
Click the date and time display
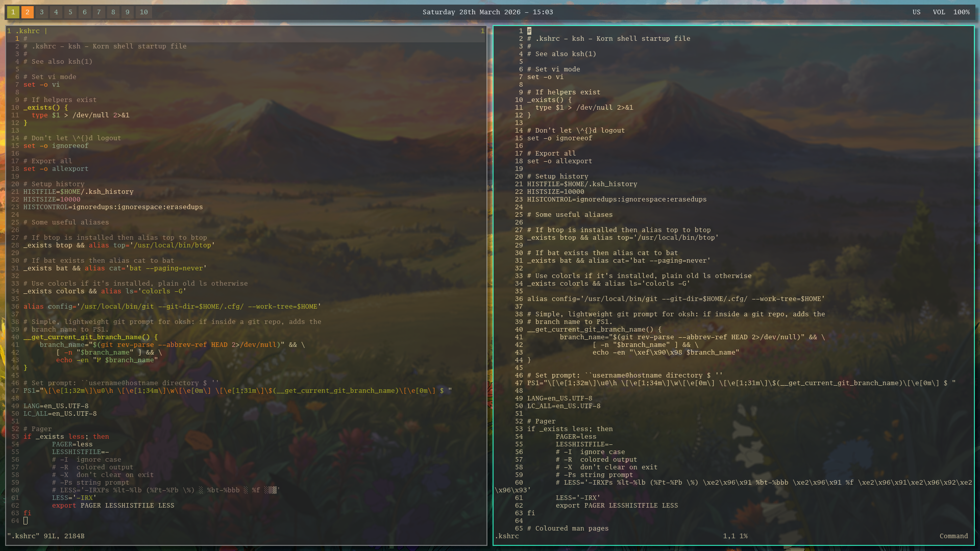487,12
